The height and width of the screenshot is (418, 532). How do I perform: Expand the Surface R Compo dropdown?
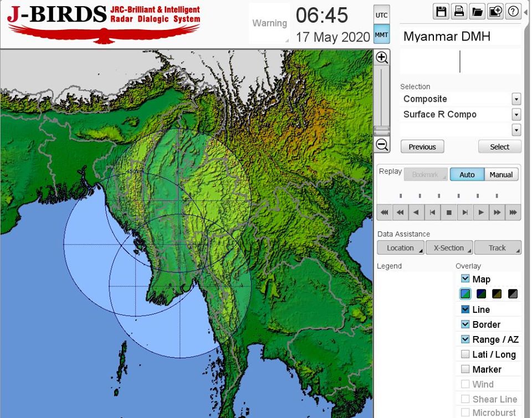tap(516, 115)
